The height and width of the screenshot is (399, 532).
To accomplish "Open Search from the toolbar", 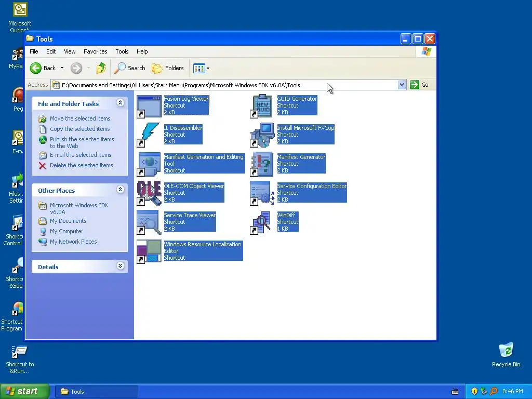I will [129, 68].
